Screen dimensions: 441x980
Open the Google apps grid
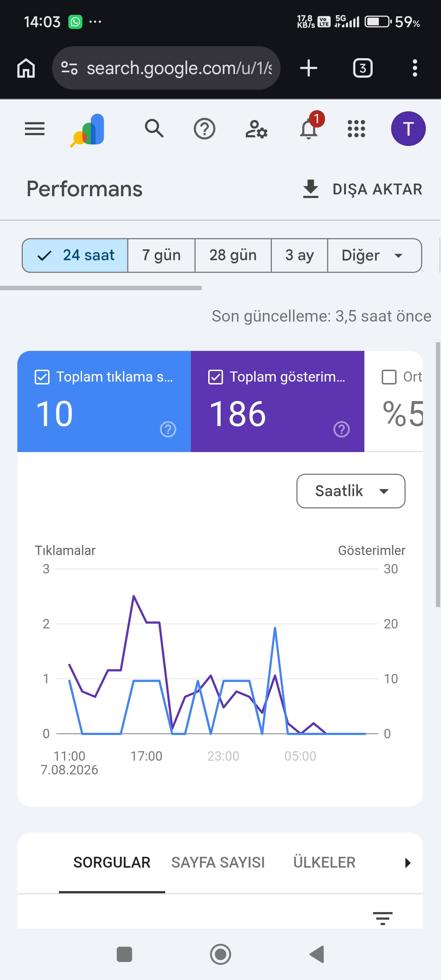(x=356, y=129)
